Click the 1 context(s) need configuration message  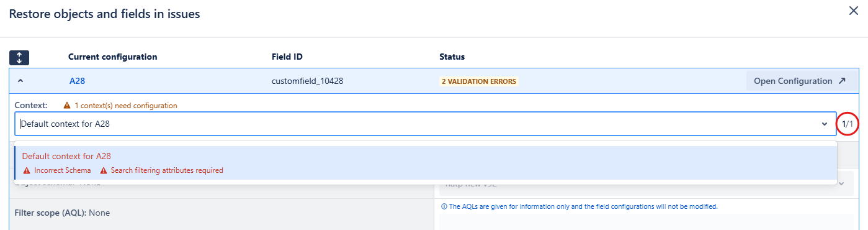[x=125, y=106]
